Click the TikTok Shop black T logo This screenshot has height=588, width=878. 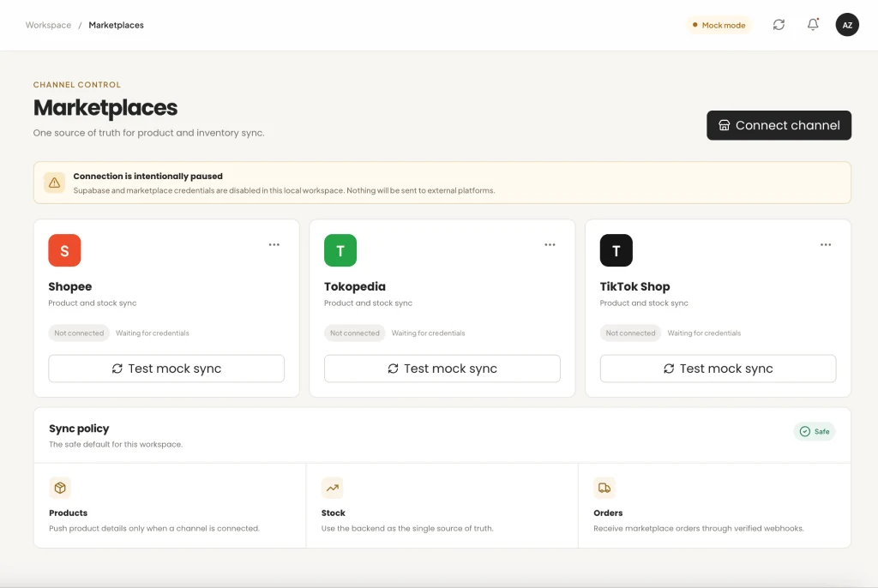[616, 250]
